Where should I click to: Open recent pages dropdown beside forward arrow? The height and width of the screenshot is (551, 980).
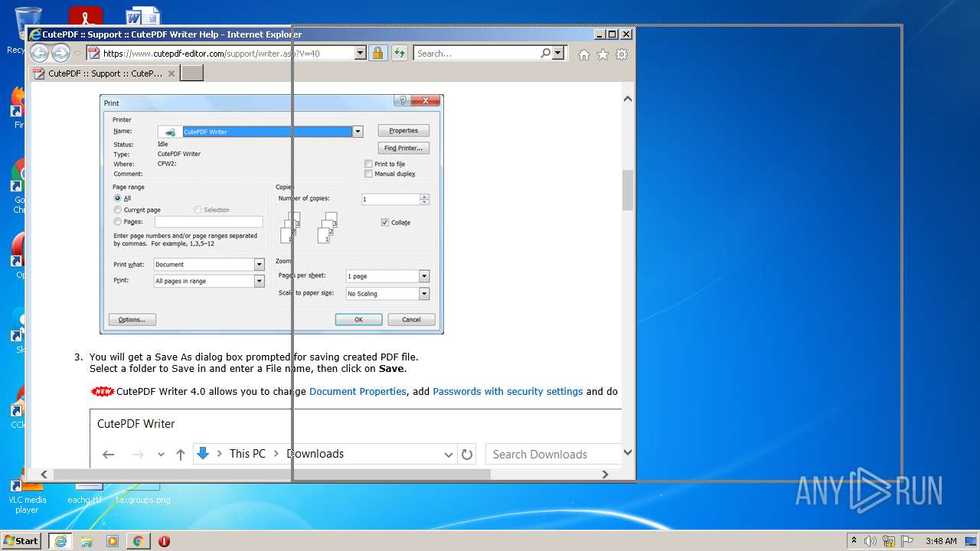point(77,54)
